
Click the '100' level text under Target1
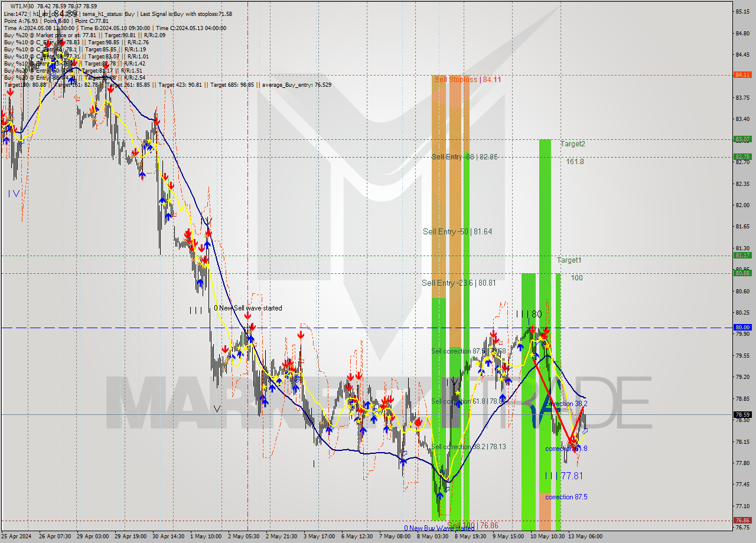pos(576,277)
